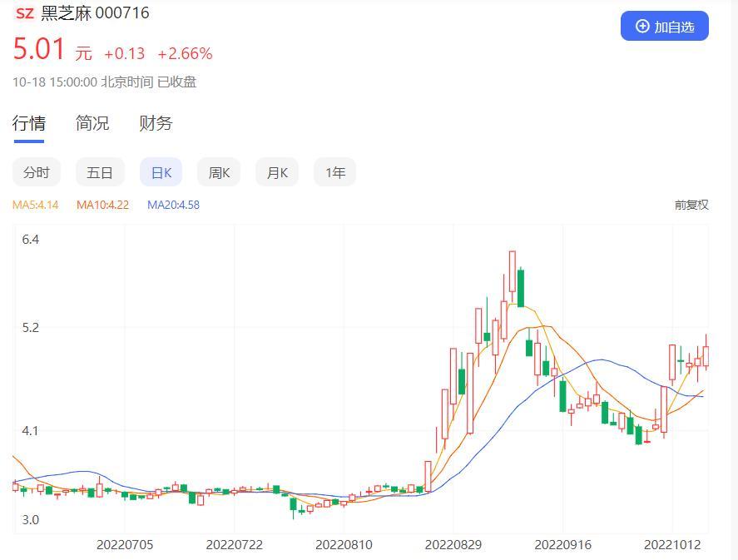738x560 pixels.
Task: Click the 20220705 date axis label
Action: pyautogui.click(x=125, y=545)
